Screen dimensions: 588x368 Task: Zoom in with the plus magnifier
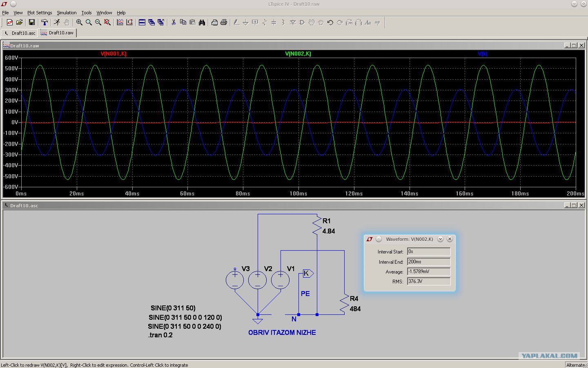79,22
